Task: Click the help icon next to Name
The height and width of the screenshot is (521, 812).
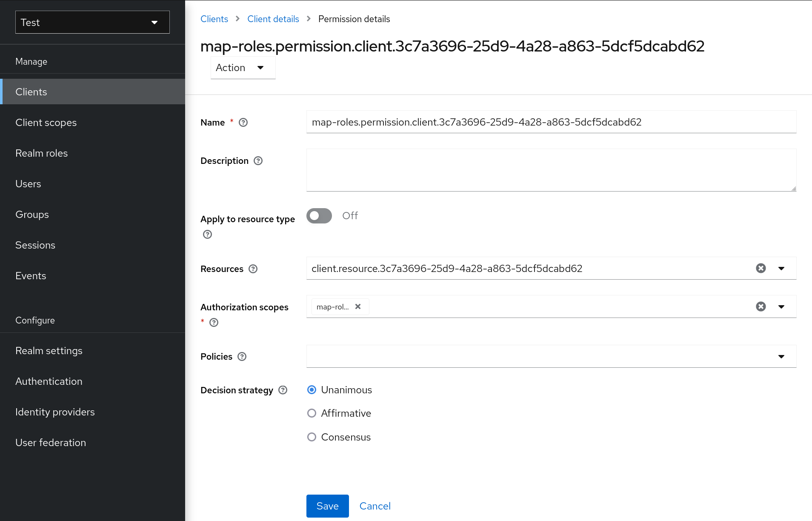Action: [x=243, y=123]
